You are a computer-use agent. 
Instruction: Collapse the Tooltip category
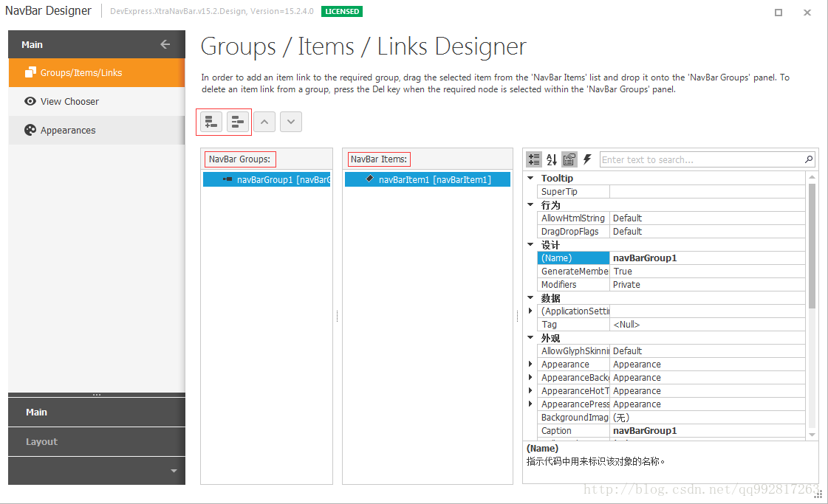coord(530,178)
